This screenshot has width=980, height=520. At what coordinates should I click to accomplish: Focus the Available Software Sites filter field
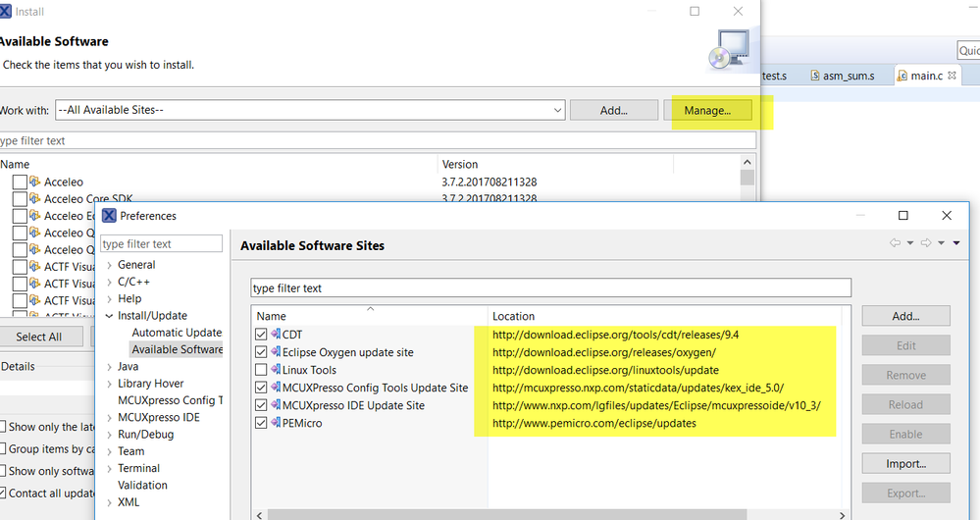(x=550, y=288)
